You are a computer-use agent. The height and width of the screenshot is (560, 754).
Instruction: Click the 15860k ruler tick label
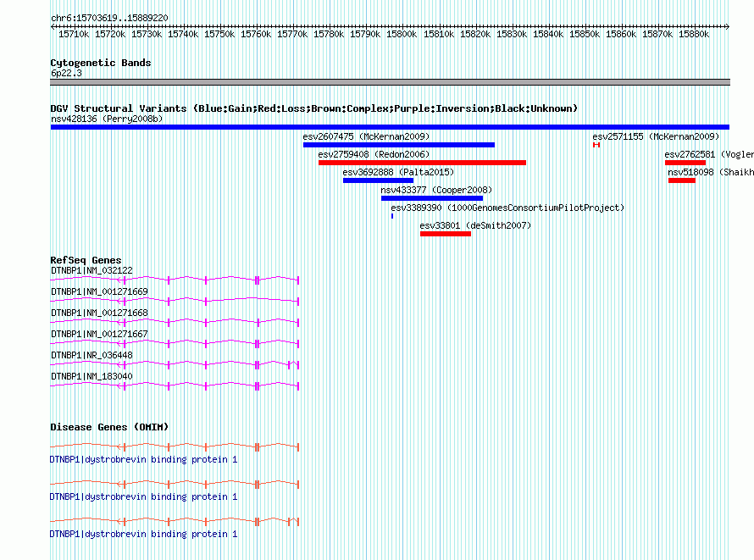tap(621, 34)
